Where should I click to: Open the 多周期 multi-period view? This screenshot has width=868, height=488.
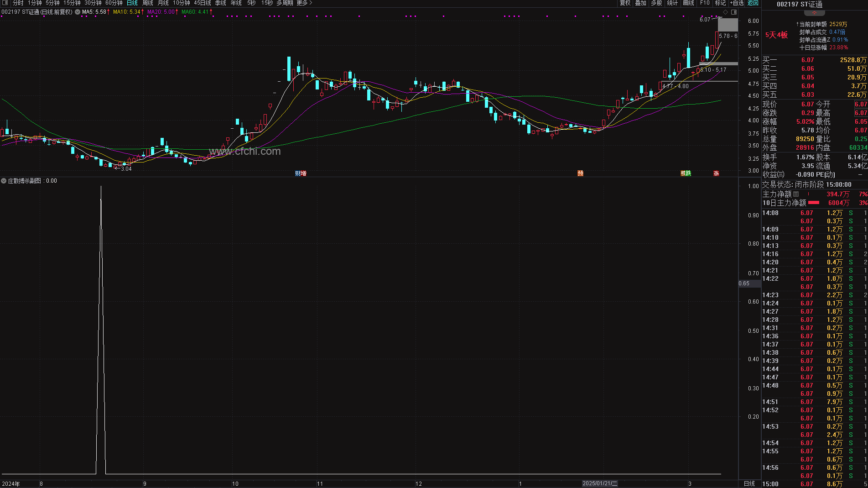pos(285,3)
